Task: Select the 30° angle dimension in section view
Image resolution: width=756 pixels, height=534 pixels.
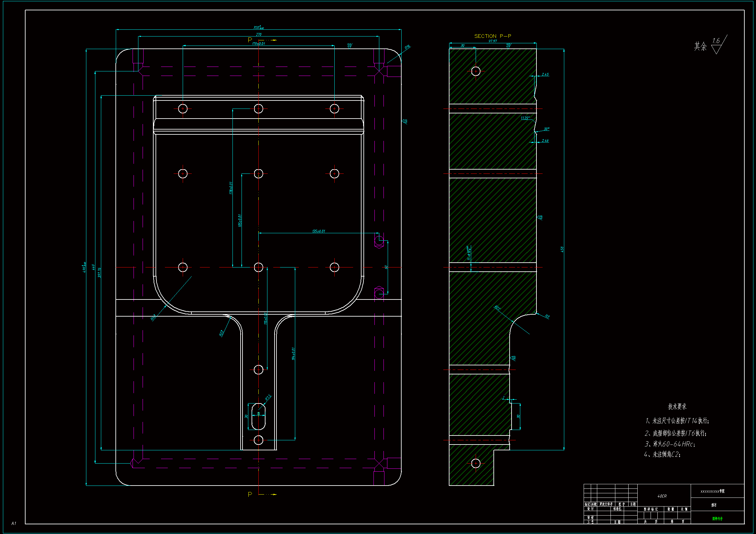Action: (x=546, y=129)
